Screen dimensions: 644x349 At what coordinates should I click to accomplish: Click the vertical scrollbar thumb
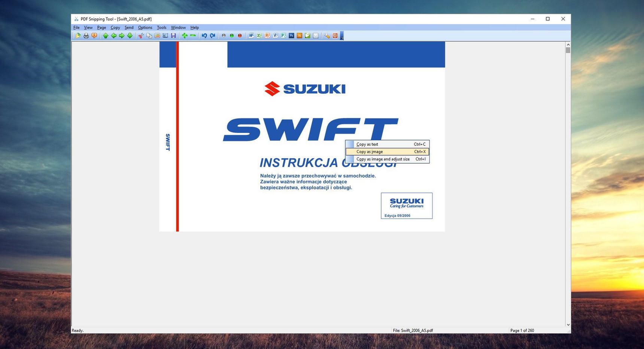coord(568,50)
